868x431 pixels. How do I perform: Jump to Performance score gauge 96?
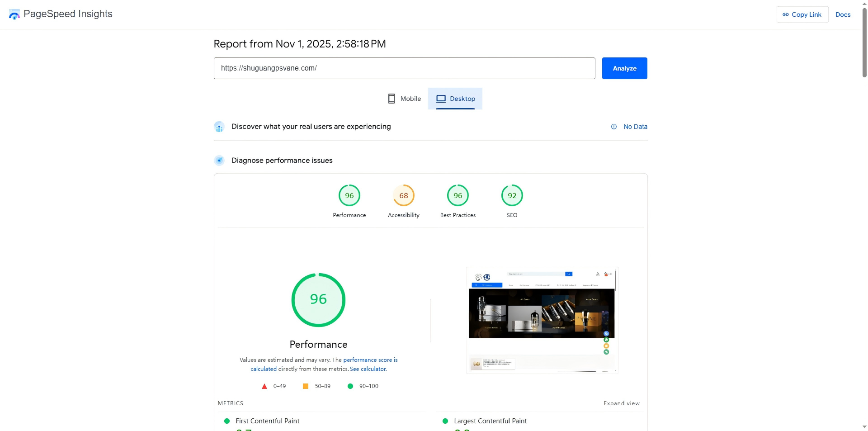coord(349,196)
